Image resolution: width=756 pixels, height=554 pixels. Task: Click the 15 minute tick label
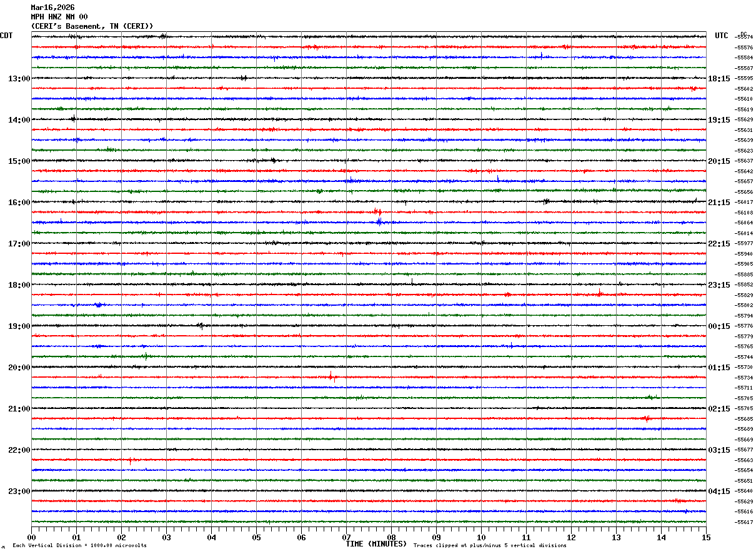(x=706, y=537)
